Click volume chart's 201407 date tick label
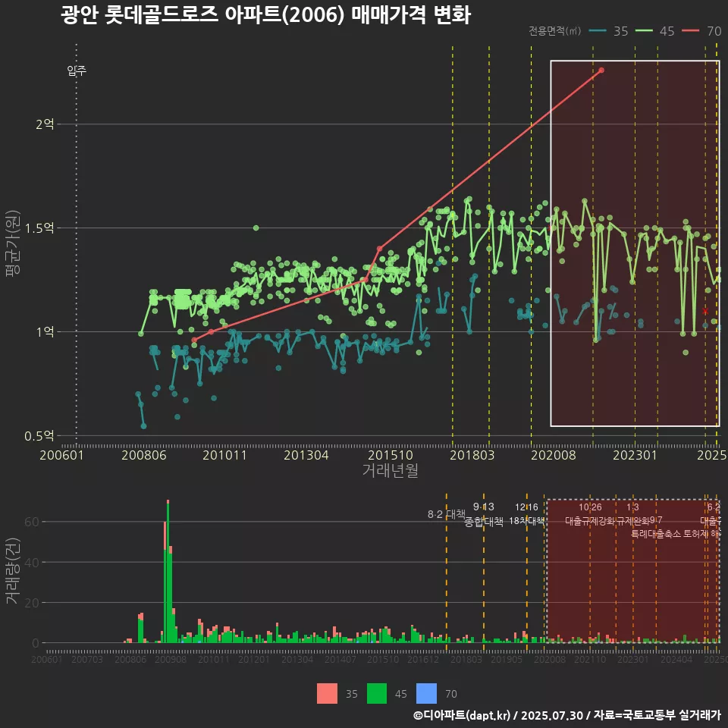Image resolution: width=728 pixels, height=728 pixels. coord(340,659)
